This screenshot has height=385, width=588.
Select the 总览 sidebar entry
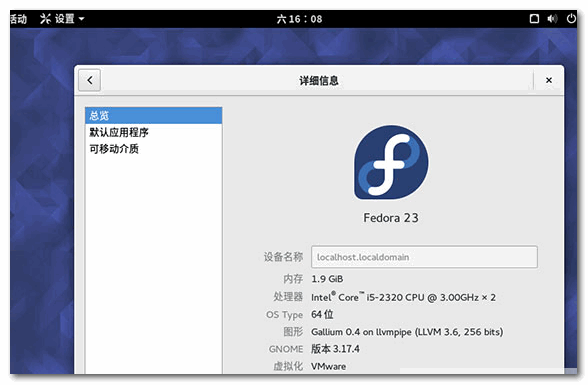pyautogui.click(x=153, y=115)
